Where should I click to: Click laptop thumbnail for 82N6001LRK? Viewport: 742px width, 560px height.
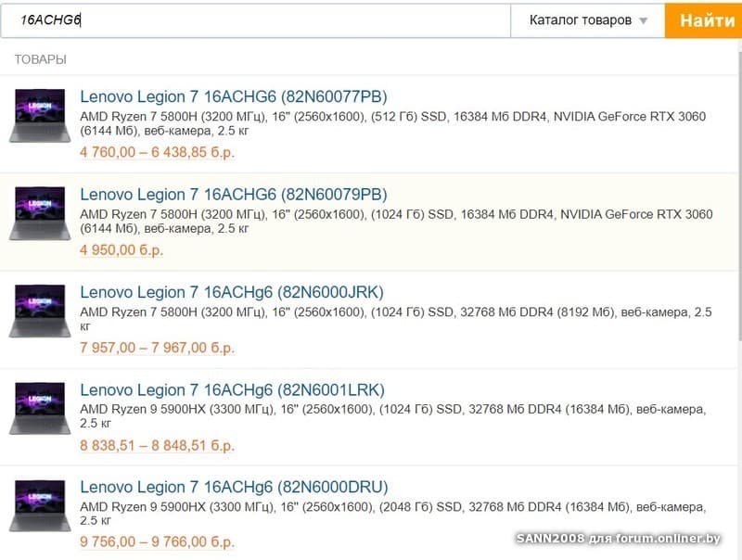(x=40, y=409)
